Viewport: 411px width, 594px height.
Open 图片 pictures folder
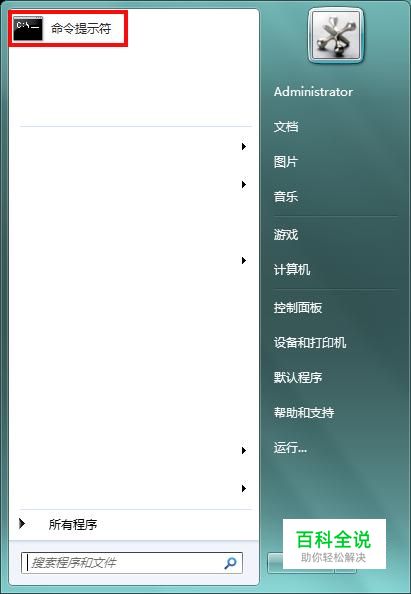pos(286,162)
